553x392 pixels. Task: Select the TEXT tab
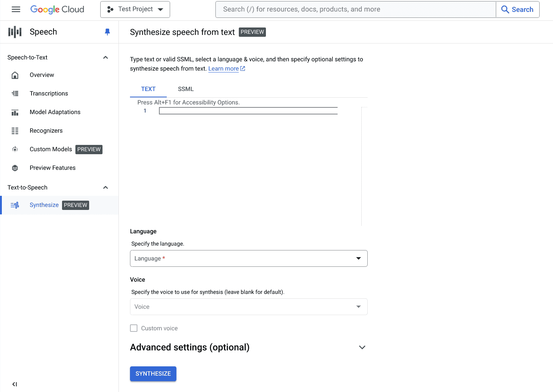pyautogui.click(x=148, y=89)
